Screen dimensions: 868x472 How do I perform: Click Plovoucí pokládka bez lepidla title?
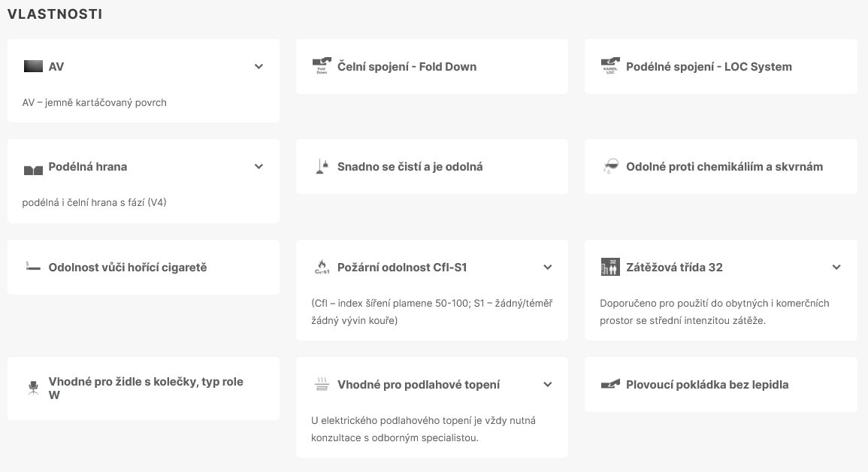coord(707,385)
